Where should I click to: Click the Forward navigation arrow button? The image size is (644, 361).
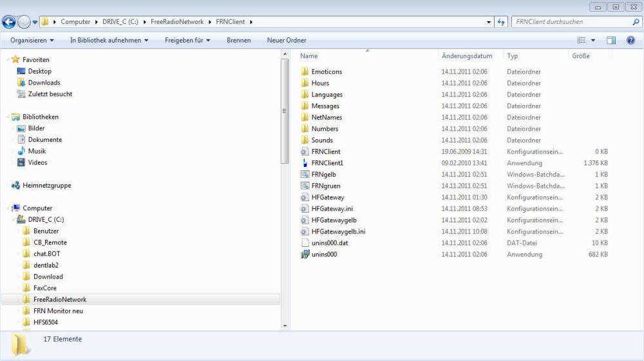coord(24,22)
